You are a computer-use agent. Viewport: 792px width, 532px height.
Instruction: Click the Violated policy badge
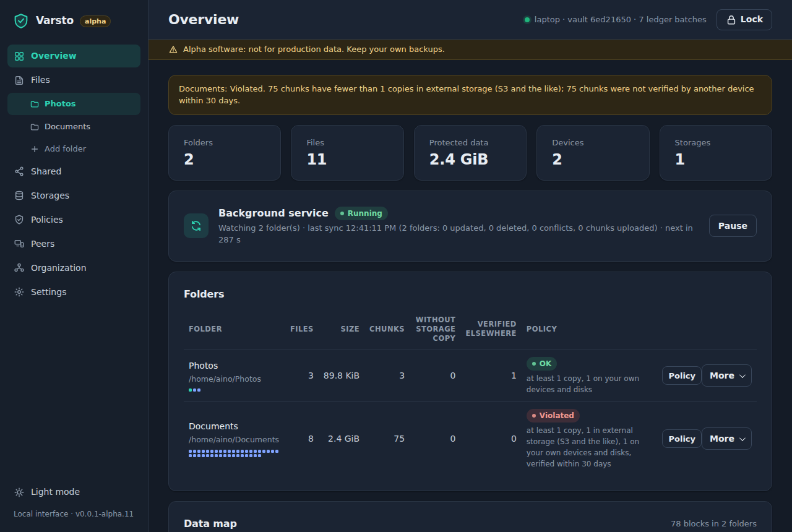click(x=553, y=416)
